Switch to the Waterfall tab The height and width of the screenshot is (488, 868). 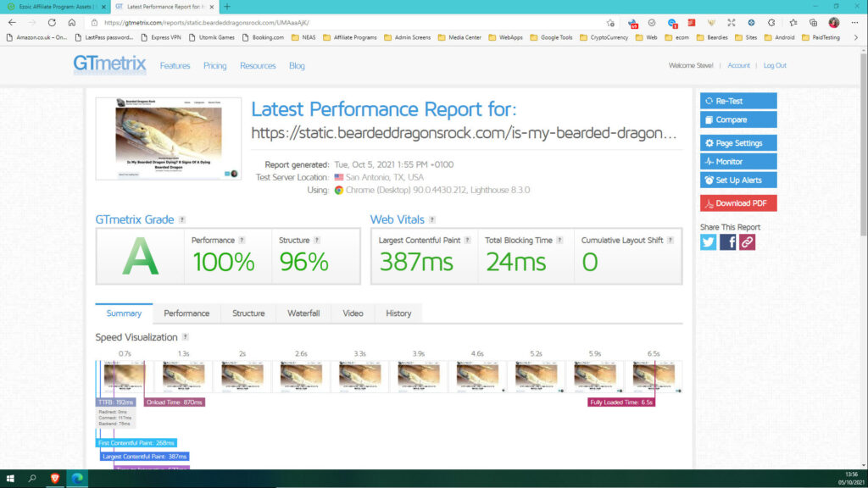coord(303,313)
